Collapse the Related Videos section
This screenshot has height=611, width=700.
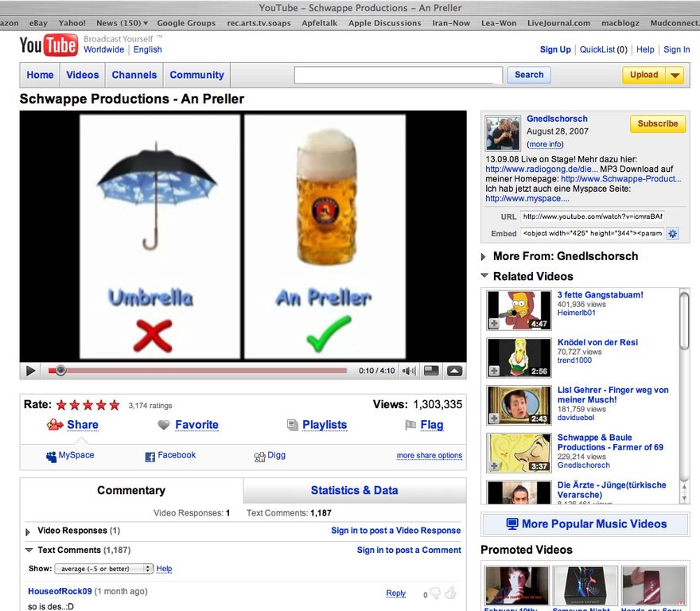(x=484, y=276)
